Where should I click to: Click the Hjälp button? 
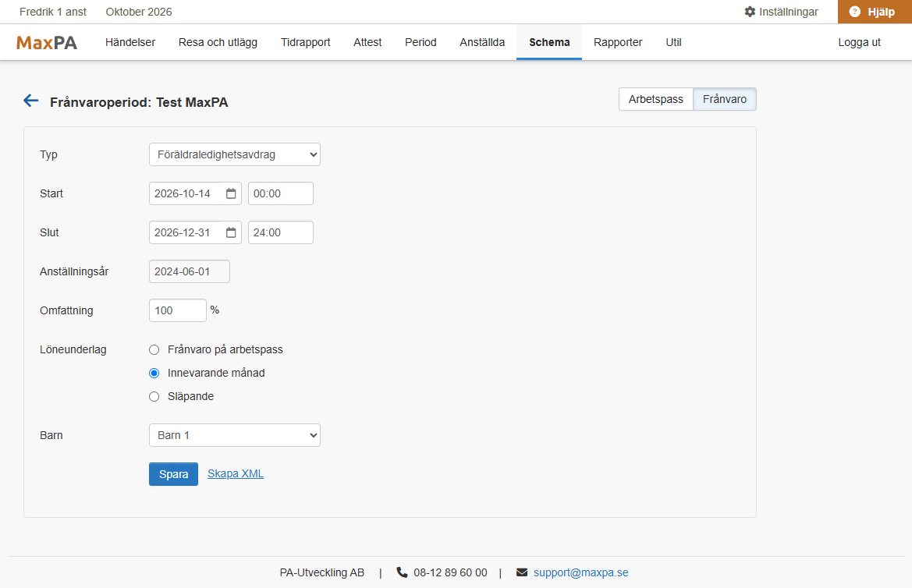(x=875, y=12)
